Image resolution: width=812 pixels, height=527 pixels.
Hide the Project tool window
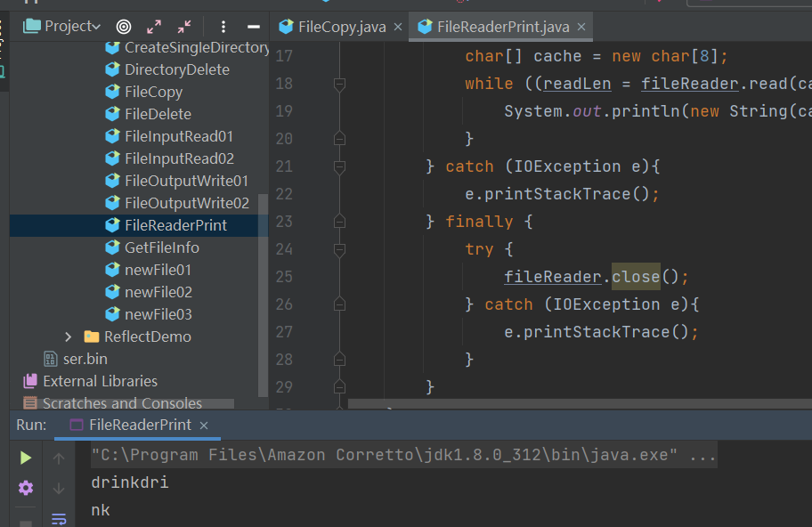tap(254, 27)
